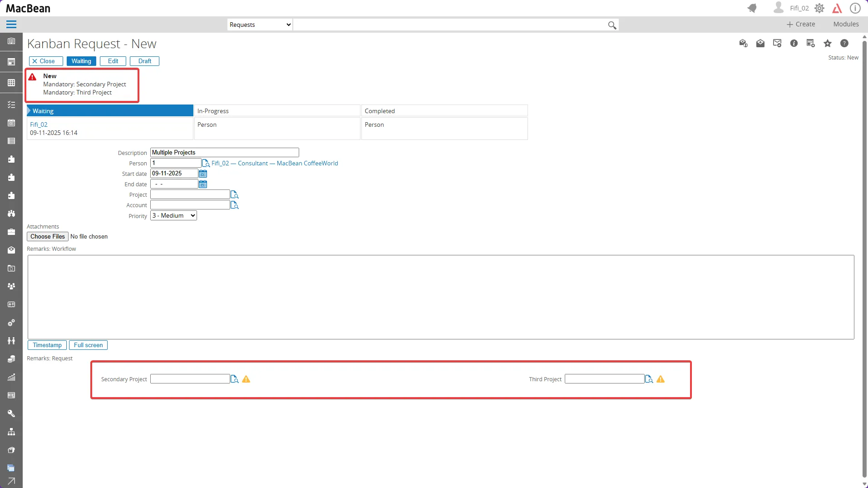Image resolution: width=868 pixels, height=488 pixels.
Task: Open the Modules menu
Action: (x=846, y=25)
